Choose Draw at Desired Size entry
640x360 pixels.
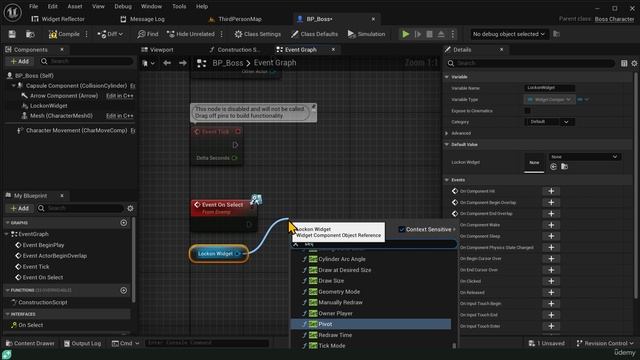pyautogui.click(x=344, y=270)
